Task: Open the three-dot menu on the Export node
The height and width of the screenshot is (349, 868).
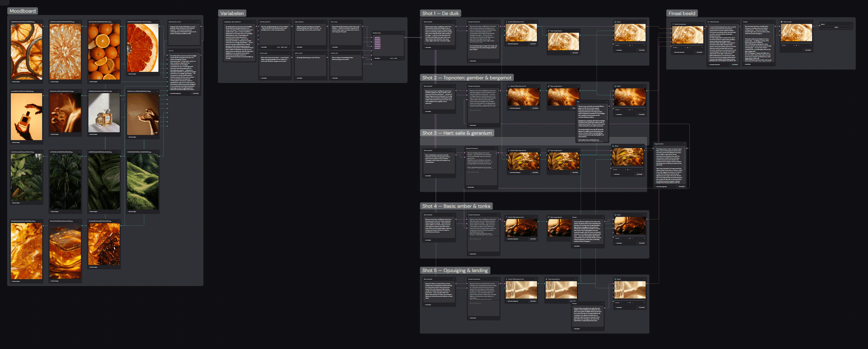Action: click(x=851, y=24)
